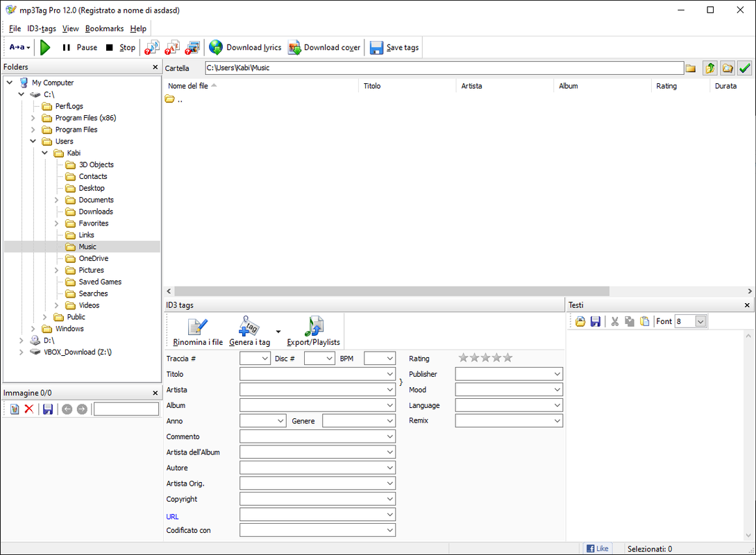Click the missing text A-Z tag icon

point(172,47)
